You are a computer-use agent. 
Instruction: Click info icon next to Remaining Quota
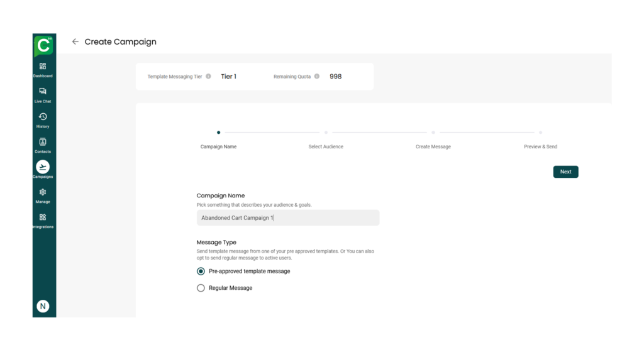[317, 77]
